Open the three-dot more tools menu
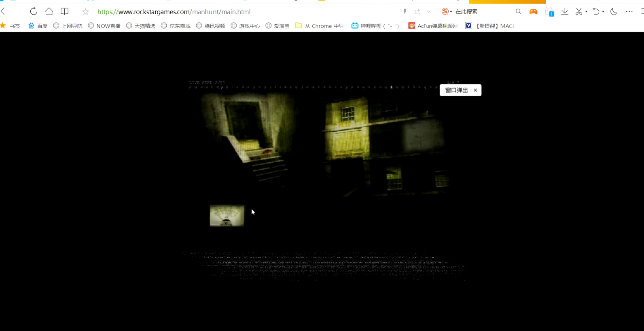 click(x=629, y=11)
